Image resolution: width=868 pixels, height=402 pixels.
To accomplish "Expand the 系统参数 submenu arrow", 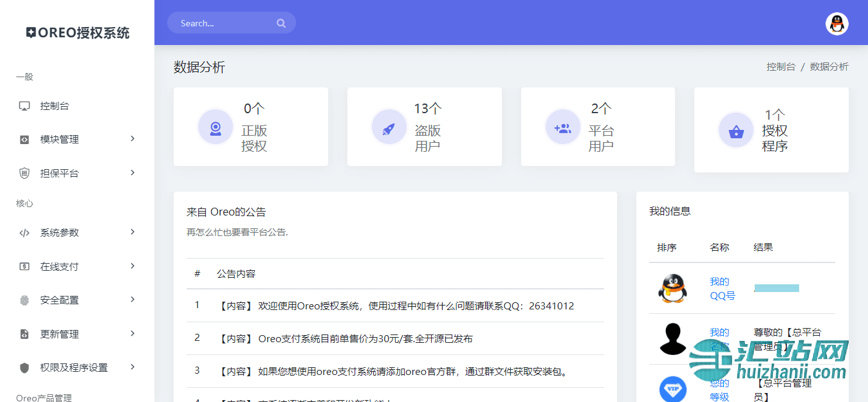I will (x=133, y=232).
